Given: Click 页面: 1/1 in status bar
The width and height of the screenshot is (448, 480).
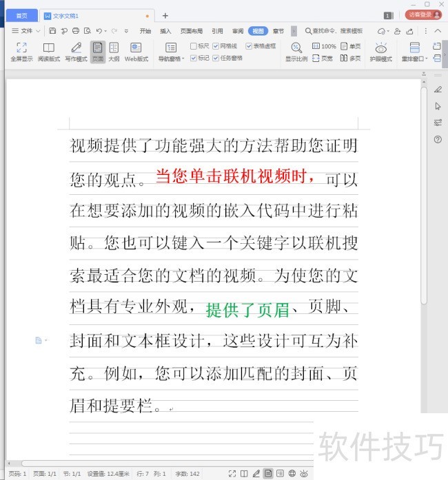Looking at the screenshot, I should [x=44, y=474].
